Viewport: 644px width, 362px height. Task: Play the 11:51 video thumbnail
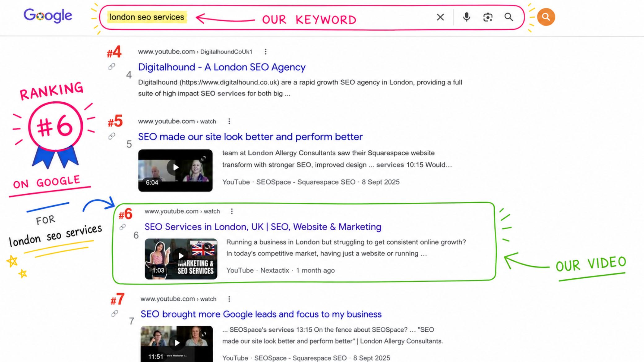coord(176,343)
